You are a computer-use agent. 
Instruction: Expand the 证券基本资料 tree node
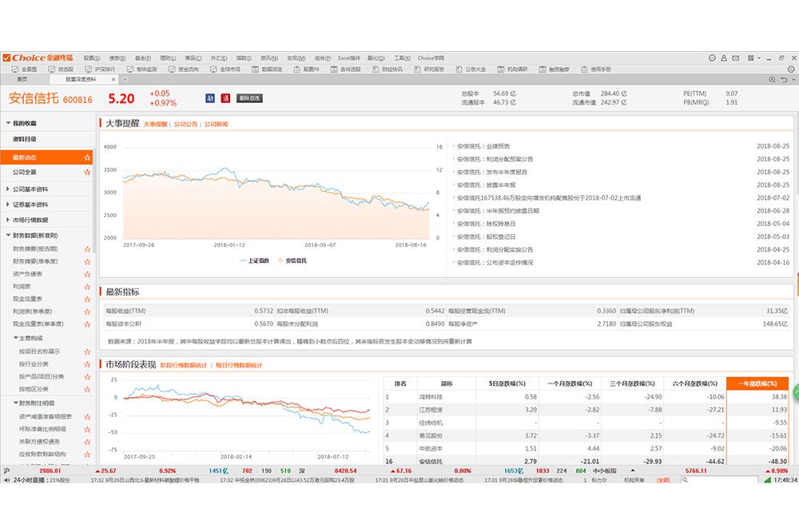8,204
